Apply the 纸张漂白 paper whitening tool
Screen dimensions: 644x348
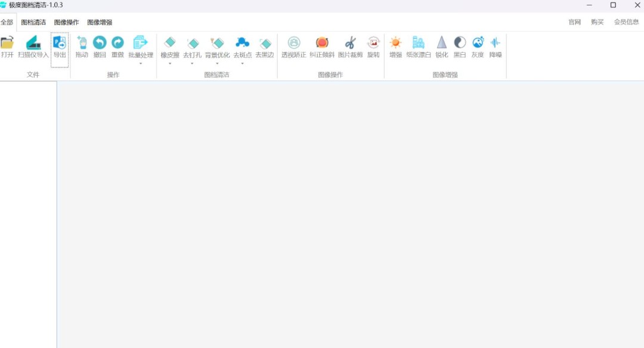click(419, 43)
